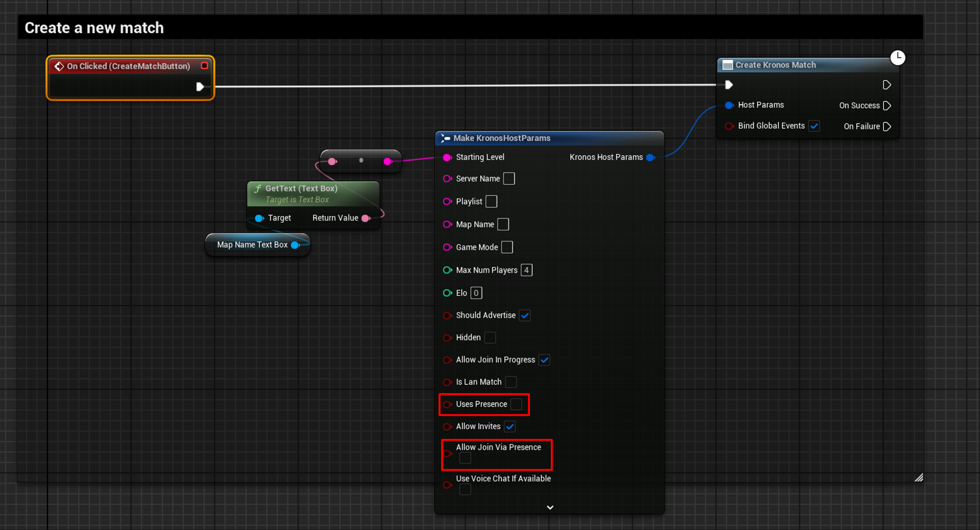
Task: Click the GetText Target input pin
Action: coord(260,218)
